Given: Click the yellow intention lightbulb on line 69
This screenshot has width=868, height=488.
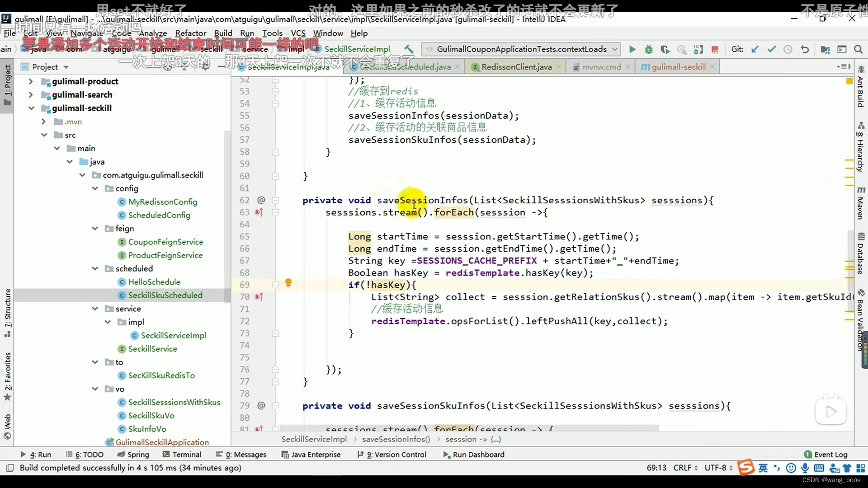Looking at the screenshot, I should tap(288, 283).
